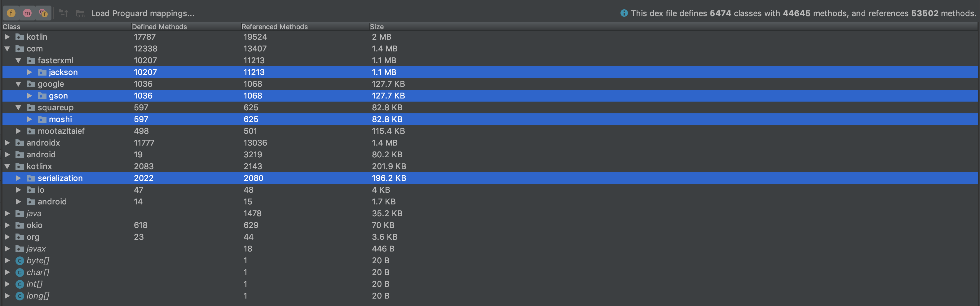Screen dimensions: 980x306
Task: Expand the serialization package node
Action: click(18, 178)
